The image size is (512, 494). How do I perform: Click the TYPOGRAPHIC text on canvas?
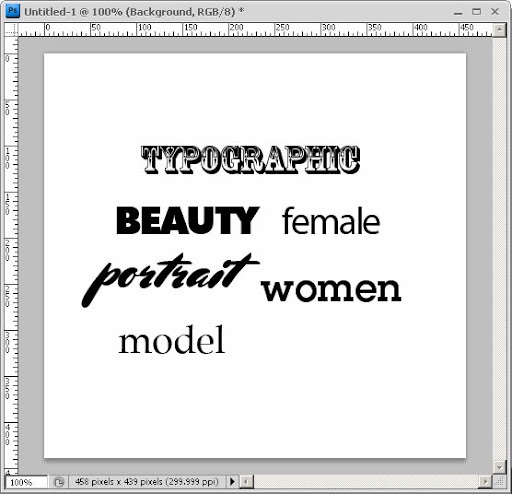coord(251,160)
